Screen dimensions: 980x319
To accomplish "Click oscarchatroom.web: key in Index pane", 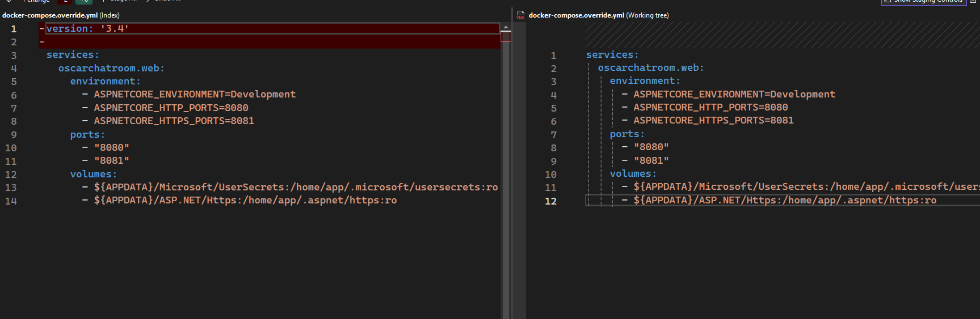I will [x=111, y=68].
